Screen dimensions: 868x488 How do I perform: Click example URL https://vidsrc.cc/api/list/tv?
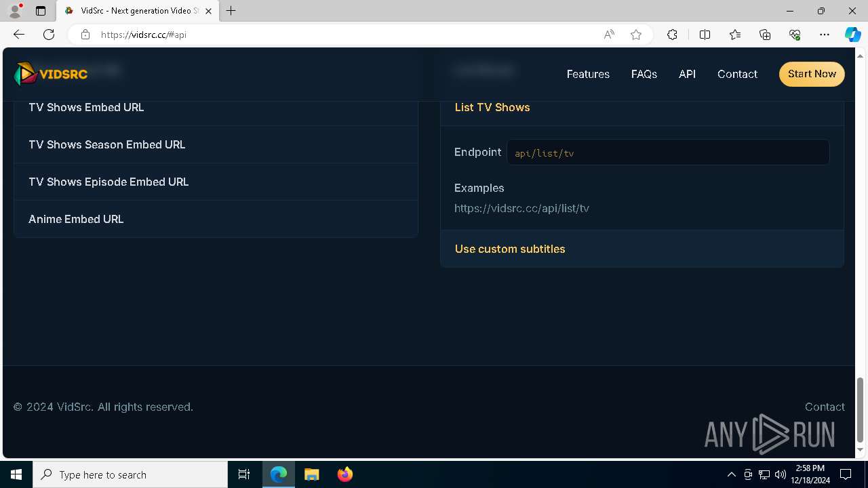(521, 208)
